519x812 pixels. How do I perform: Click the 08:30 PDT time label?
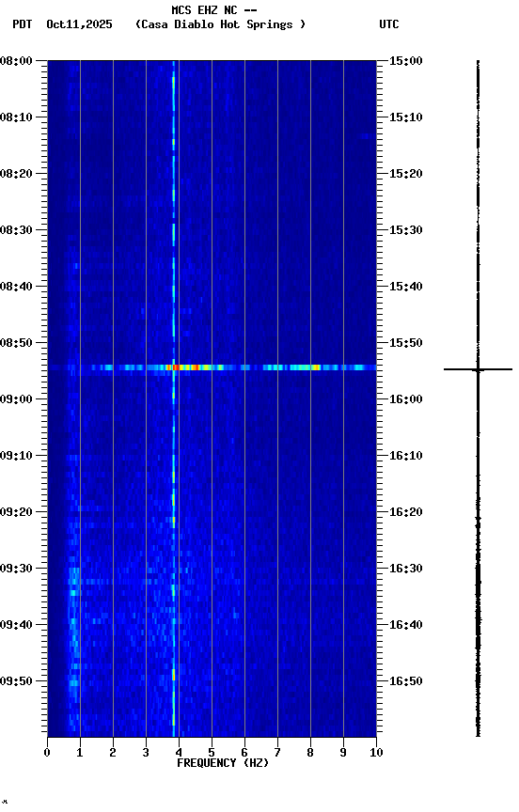[16, 230]
